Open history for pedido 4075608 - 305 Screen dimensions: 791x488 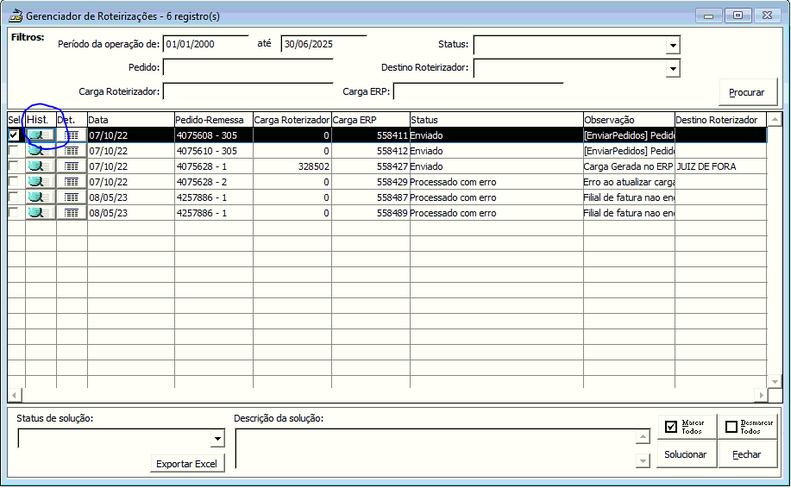pos(41,135)
